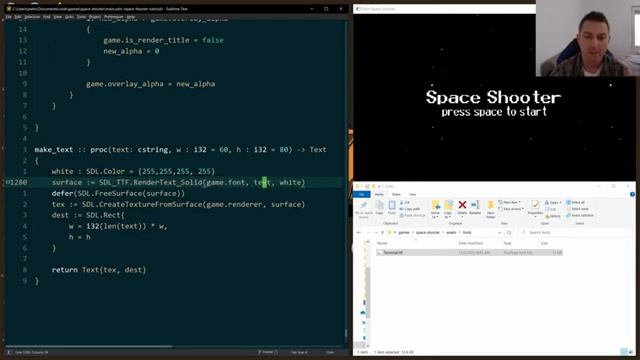Viewport: 640px width, 360px height.
Task: Click the Back arrow in Explorer
Action: click(x=358, y=232)
